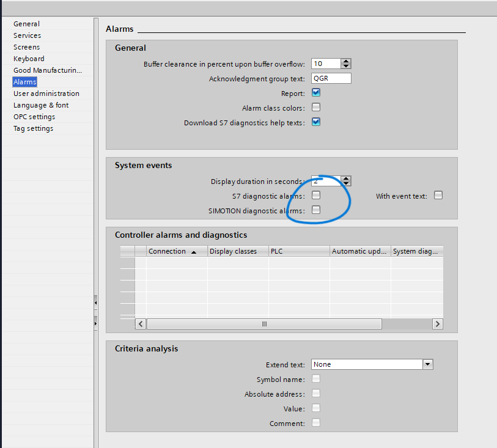Click the Acknowledgment group text field

click(x=331, y=78)
